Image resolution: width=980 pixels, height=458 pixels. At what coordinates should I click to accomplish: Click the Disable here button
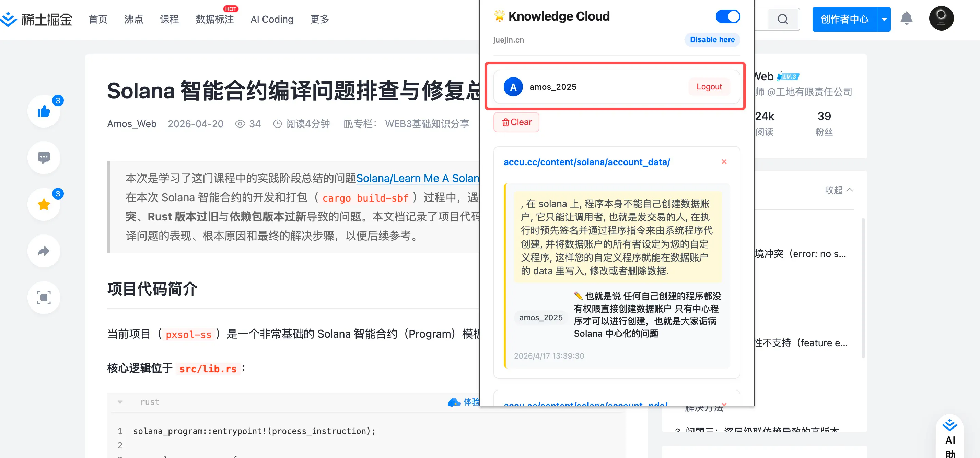[x=712, y=39]
